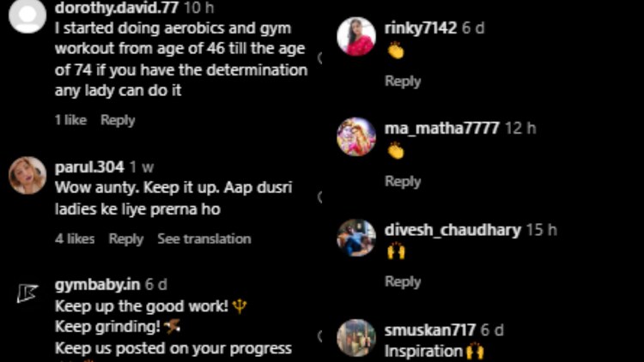Open parul.304's profile picture
The height and width of the screenshot is (362, 644).
pyautogui.click(x=27, y=175)
